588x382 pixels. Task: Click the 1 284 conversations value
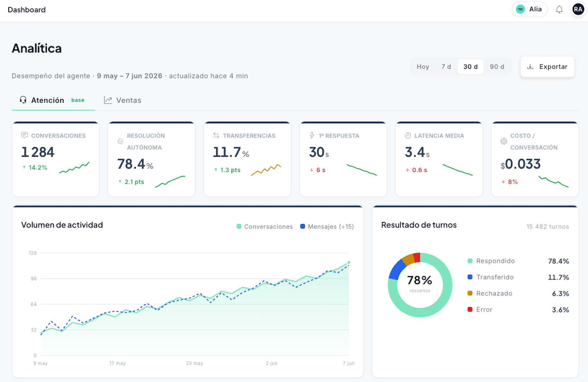tap(38, 152)
